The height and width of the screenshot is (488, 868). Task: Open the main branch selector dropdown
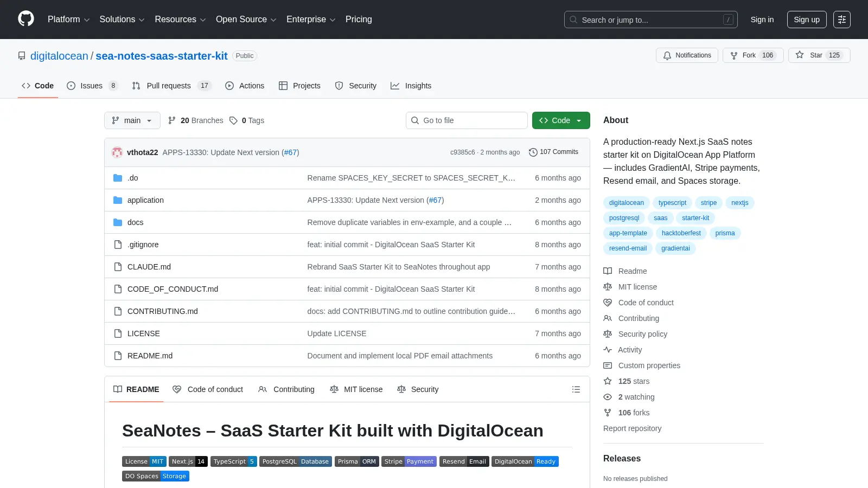tap(132, 120)
